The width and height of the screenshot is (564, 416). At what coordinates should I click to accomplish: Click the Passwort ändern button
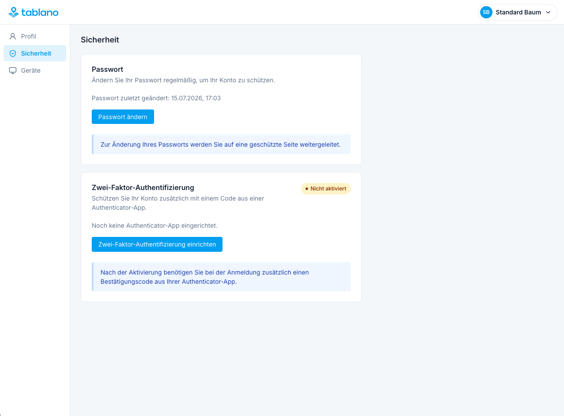pos(123,117)
